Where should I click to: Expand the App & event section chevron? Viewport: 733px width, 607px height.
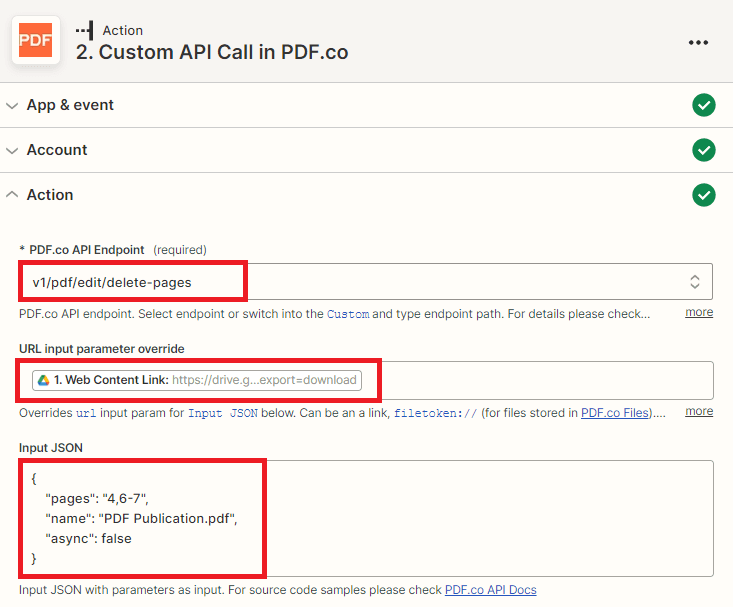(x=13, y=105)
